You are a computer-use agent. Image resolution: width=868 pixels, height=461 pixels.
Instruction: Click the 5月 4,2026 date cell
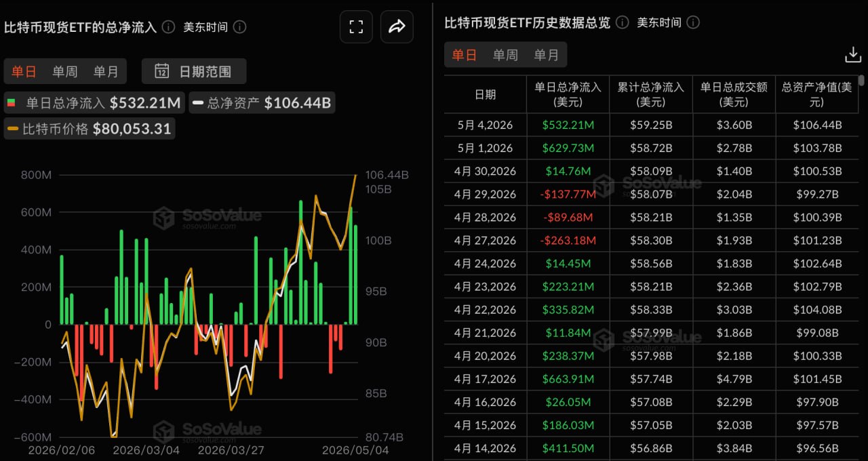486,125
